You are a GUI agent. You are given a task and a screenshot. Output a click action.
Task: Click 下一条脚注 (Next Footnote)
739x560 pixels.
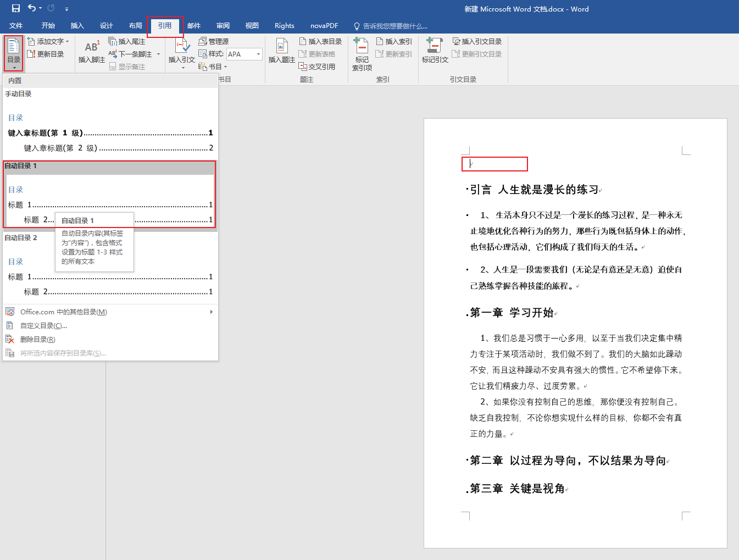coord(130,54)
